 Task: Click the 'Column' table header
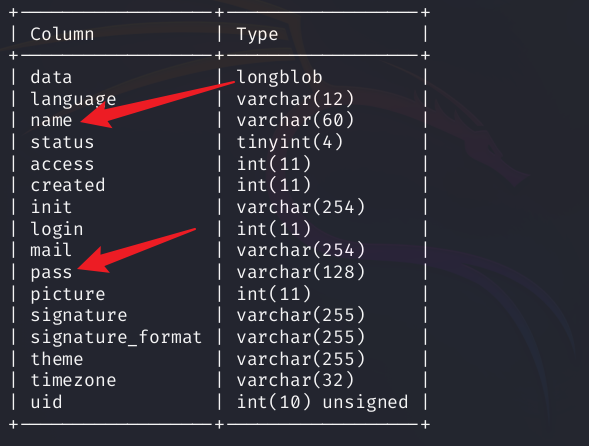[x=62, y=34]
